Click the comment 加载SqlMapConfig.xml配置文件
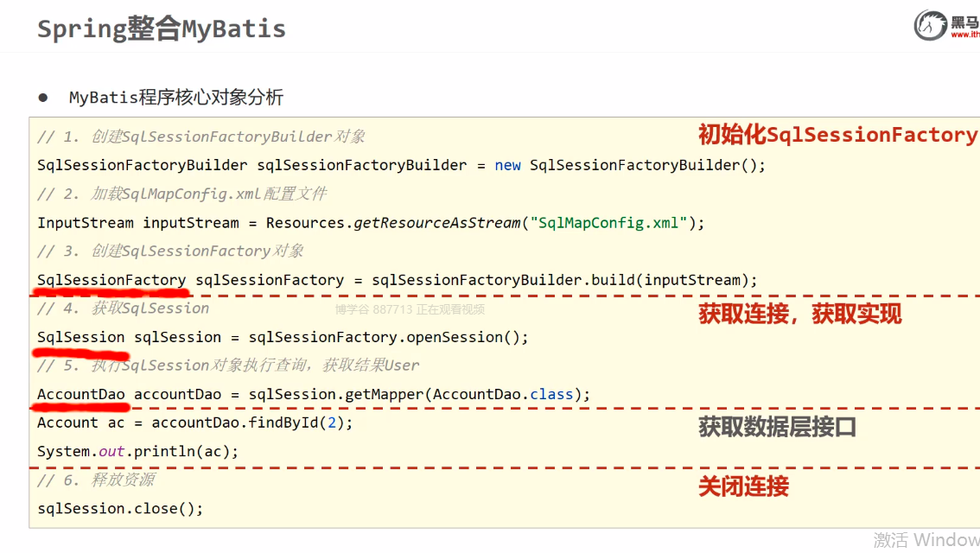This screenshot has width=980, height=553. click(182, 194)
